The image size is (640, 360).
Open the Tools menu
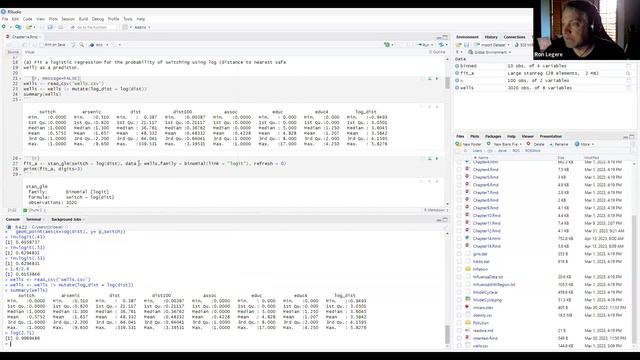[x=128, y=19]
